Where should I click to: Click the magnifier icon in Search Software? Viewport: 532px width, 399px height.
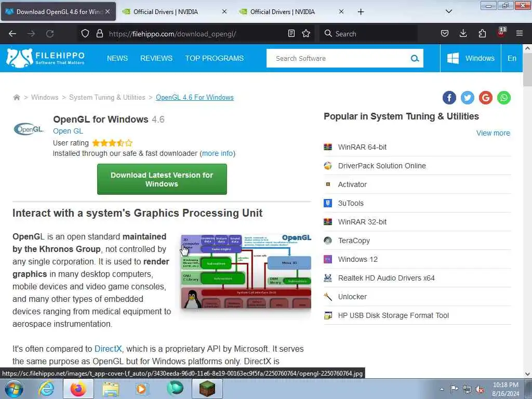[415, 58]
